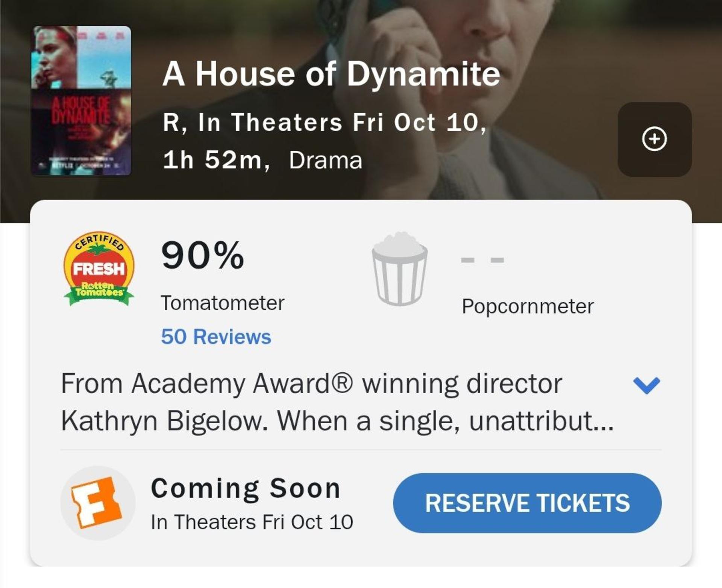Image resolution: width=722 pixels, height=588 pixels.
Task: Select the Drama genre label
Action: pos(325,161)
